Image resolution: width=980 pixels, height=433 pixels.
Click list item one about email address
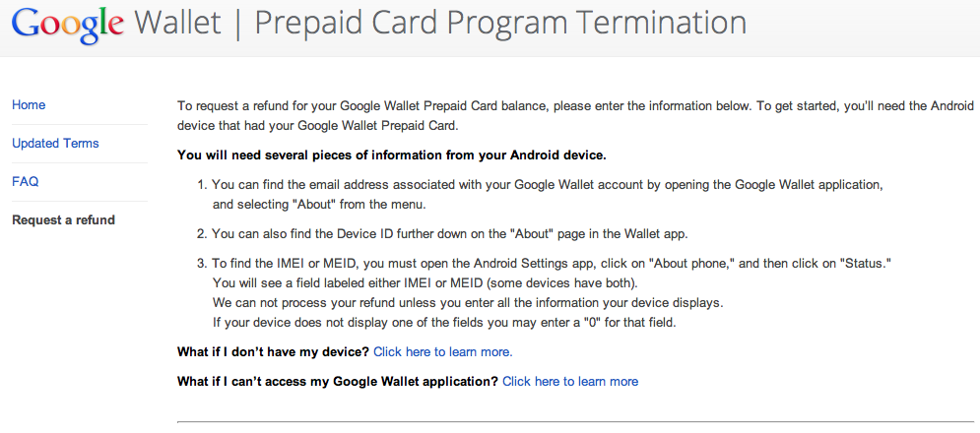(548, 185)
